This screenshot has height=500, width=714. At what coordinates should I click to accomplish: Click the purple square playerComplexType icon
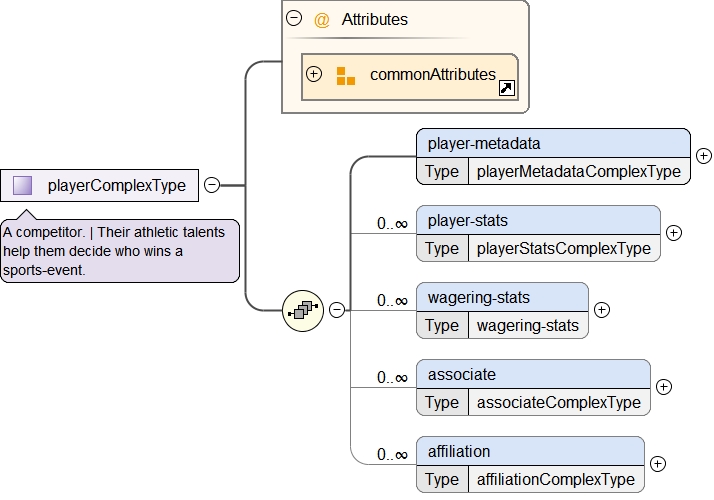(x=23, y=185)
